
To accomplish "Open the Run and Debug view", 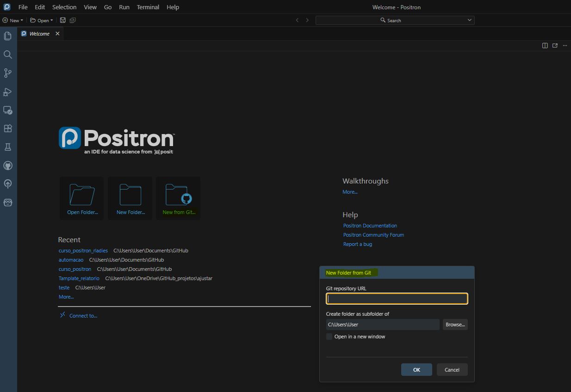I will (7, 92).
